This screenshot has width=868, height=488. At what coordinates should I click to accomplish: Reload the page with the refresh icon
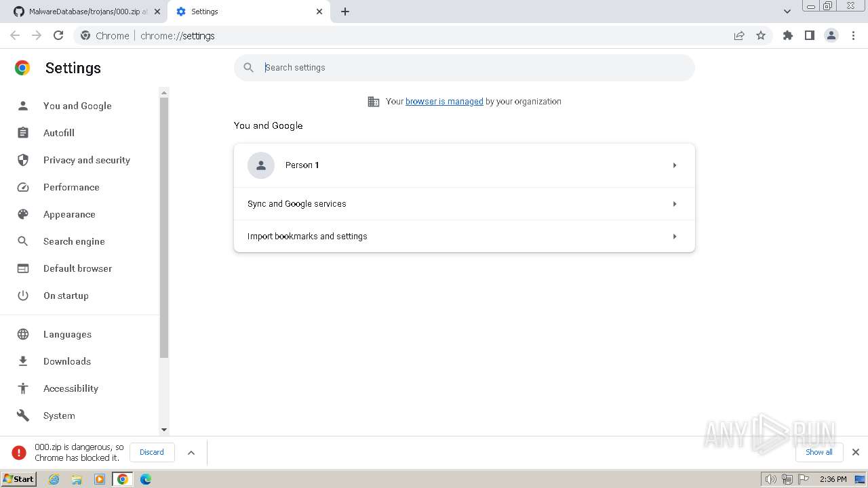point(58,35)
